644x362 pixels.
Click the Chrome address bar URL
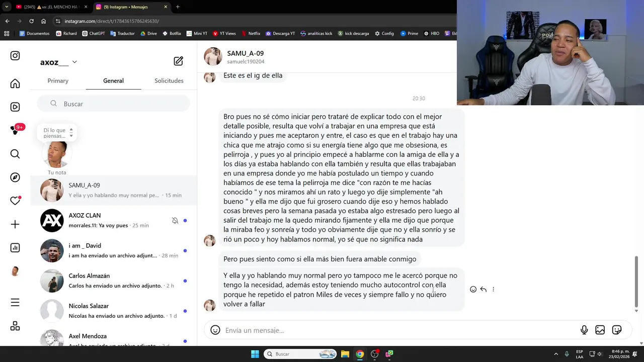pyautogui.click(x=112, y=21)
